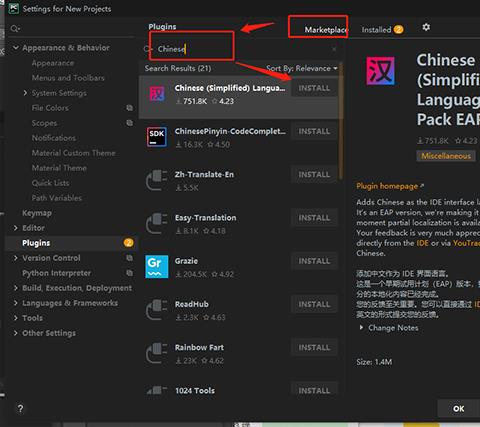Image resolution: width=480 pixels, height=427 pixels.
Task: Select Keymap settings
Action: [x=37, y=213]
